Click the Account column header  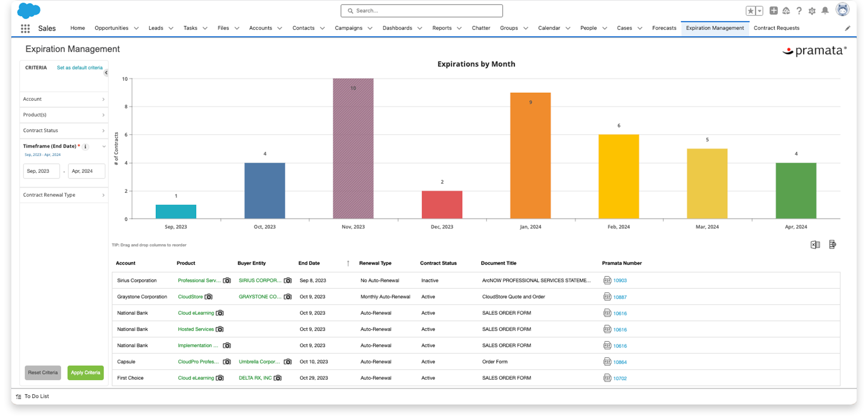coord(125,263)
